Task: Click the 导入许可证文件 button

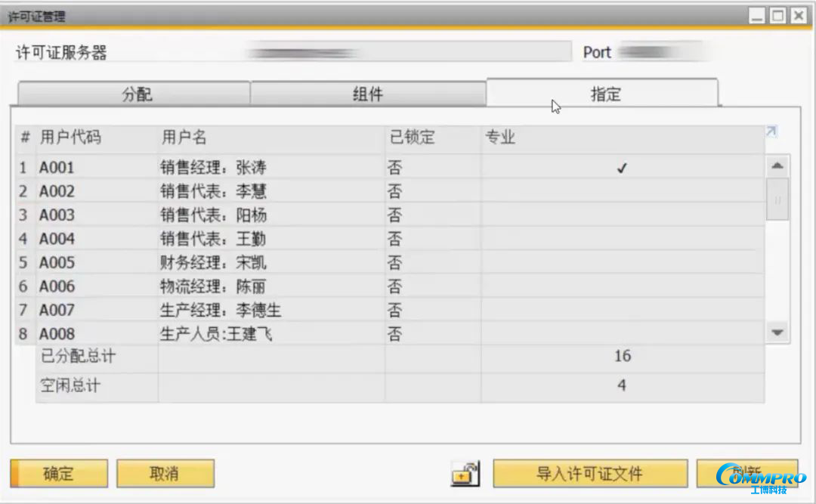Action: (589, 473)
